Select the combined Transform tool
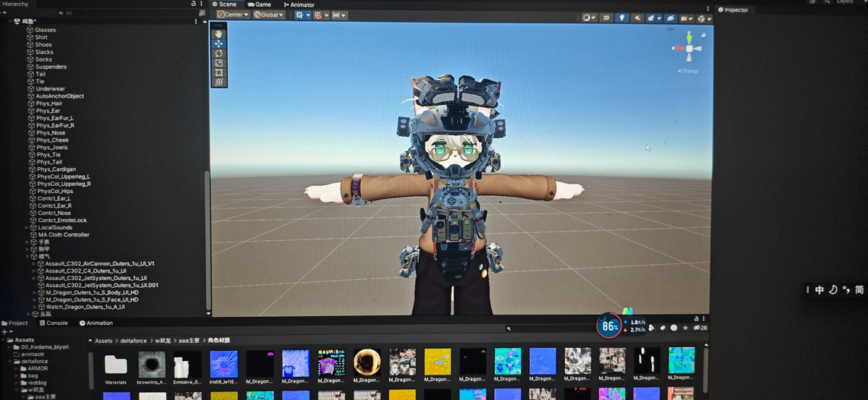Screen dimensions: 868x400 tap(219, 82)
